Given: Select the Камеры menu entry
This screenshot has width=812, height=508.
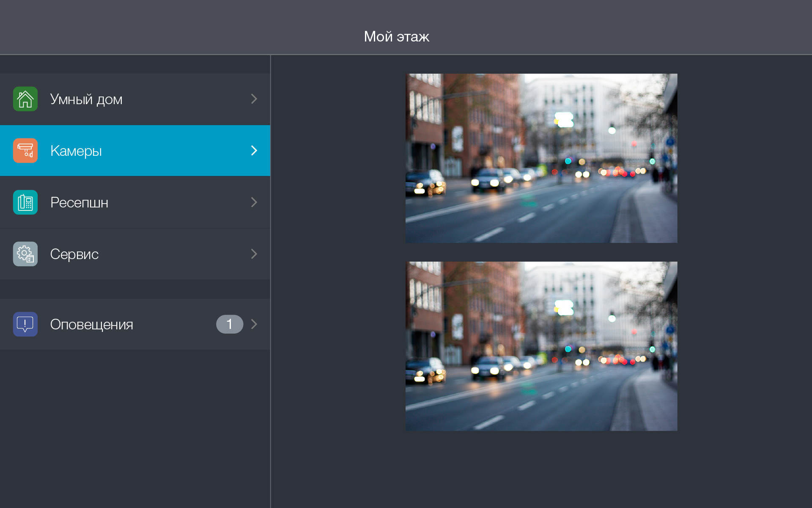Looking at the screenshot, I should tap(76, 151).
